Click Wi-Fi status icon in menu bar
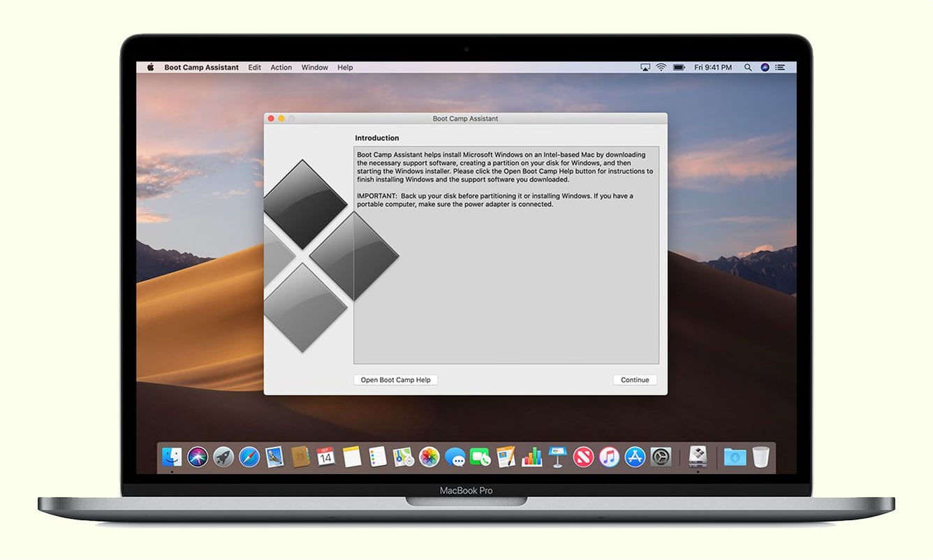933x560 pixels. [x=661, y=68]
